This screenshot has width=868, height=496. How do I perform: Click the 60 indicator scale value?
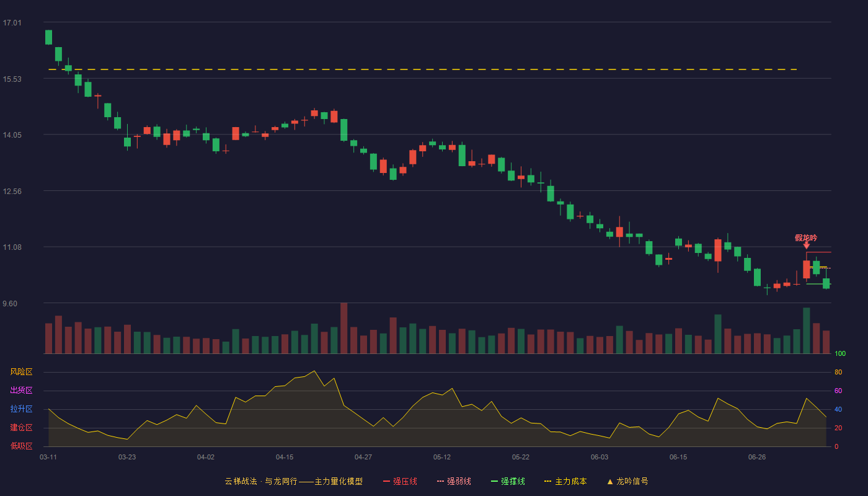click(838, 391)
